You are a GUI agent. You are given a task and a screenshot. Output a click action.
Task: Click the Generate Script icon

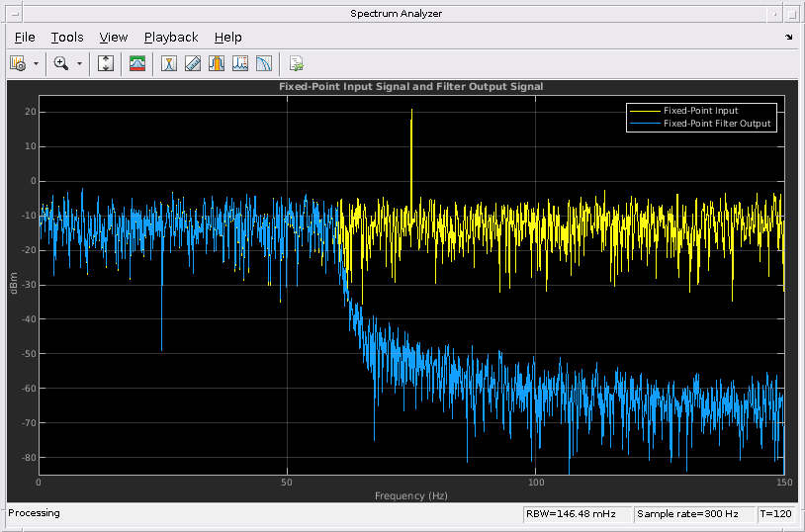point(296,63)
